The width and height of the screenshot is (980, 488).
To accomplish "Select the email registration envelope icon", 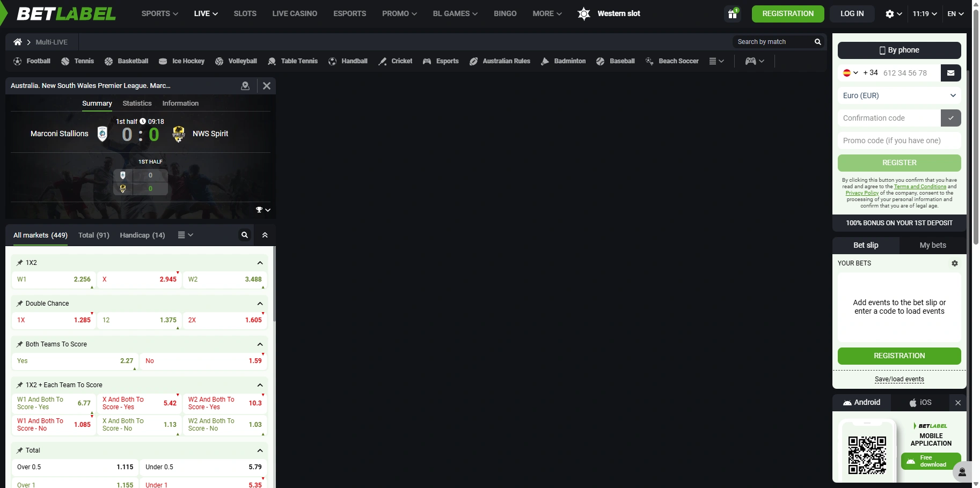I will [950, 73].
